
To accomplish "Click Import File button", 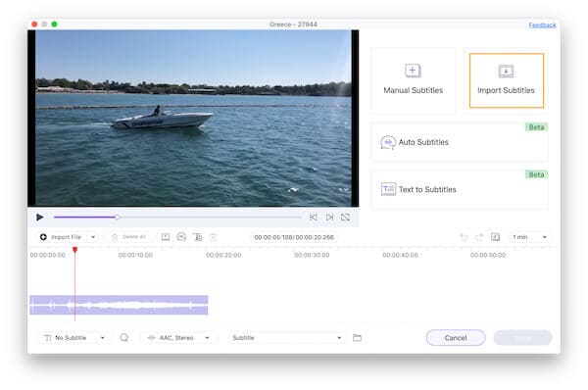I will [61, 237].
